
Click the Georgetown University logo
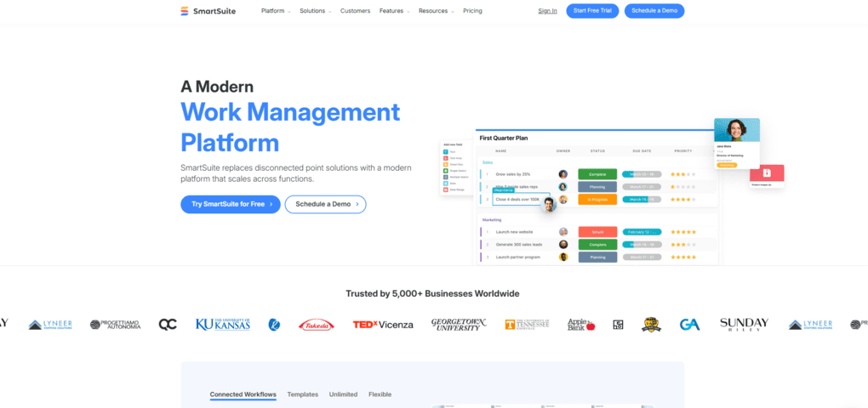(x=459, y=325)
